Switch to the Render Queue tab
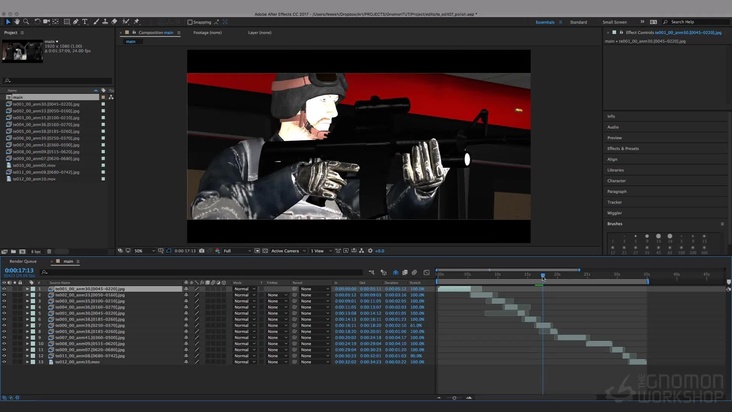 pyautogui.click(x=23, y=261)
